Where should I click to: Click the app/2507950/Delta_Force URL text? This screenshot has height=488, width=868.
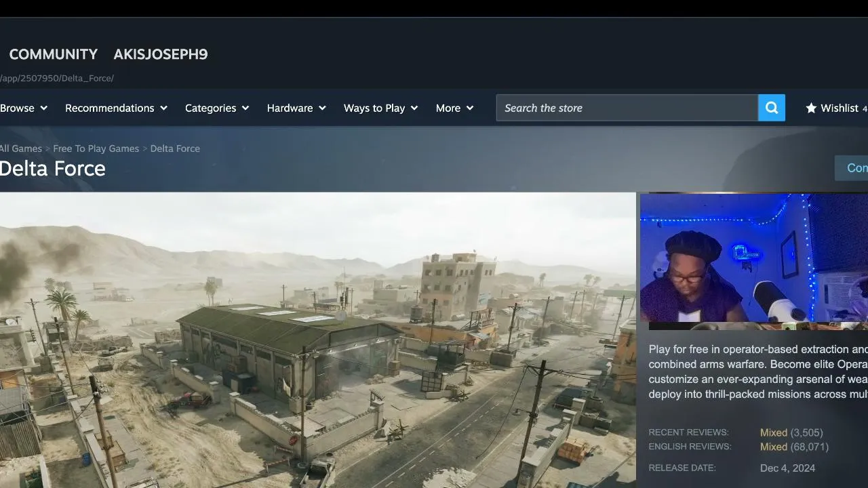click(57, 78)
